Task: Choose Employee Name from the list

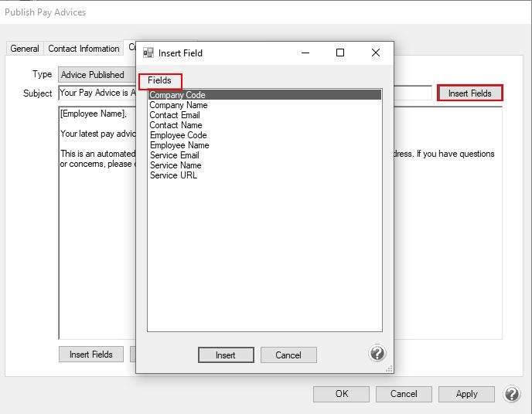Action: click(x=179, y=145)
